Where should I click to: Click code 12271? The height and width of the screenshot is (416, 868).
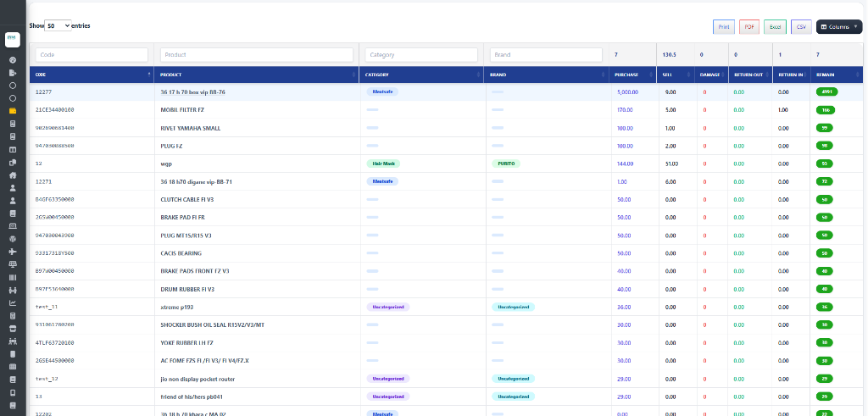43,181
